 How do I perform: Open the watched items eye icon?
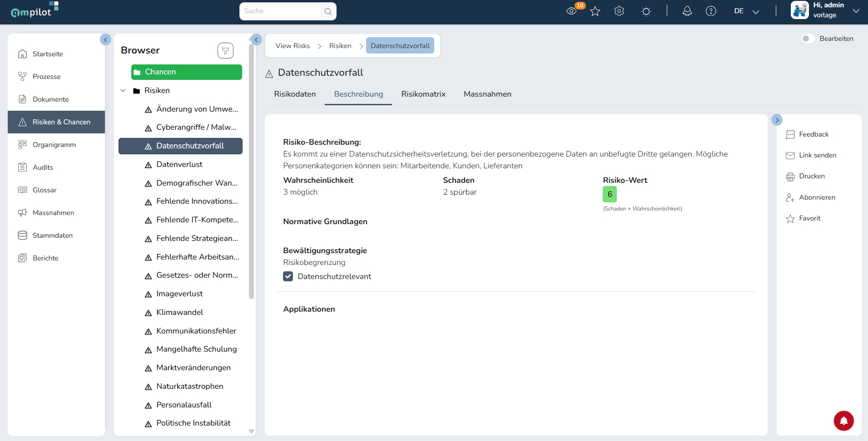pos(571,11)
